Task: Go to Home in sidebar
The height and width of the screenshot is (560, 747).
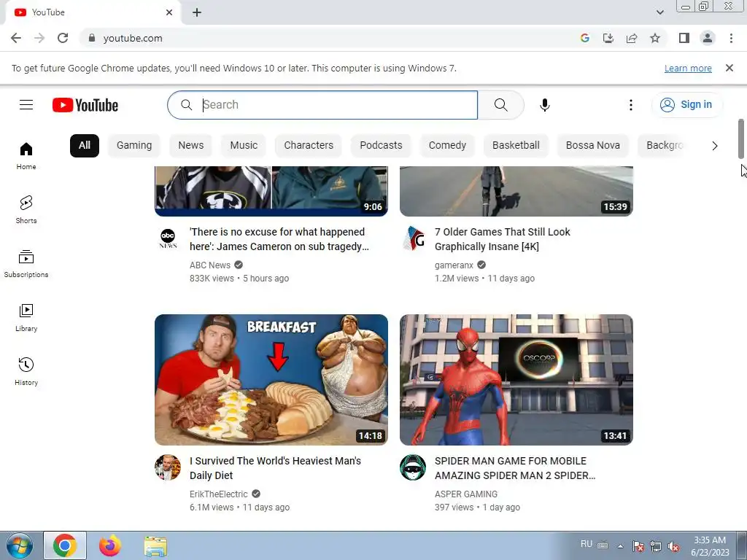Action: pyautogui.click(x=26, y=156)
